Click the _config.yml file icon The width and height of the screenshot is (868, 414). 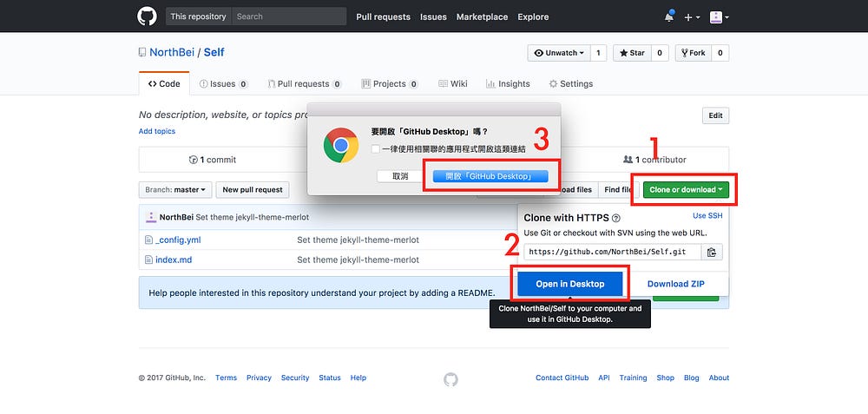148,240
